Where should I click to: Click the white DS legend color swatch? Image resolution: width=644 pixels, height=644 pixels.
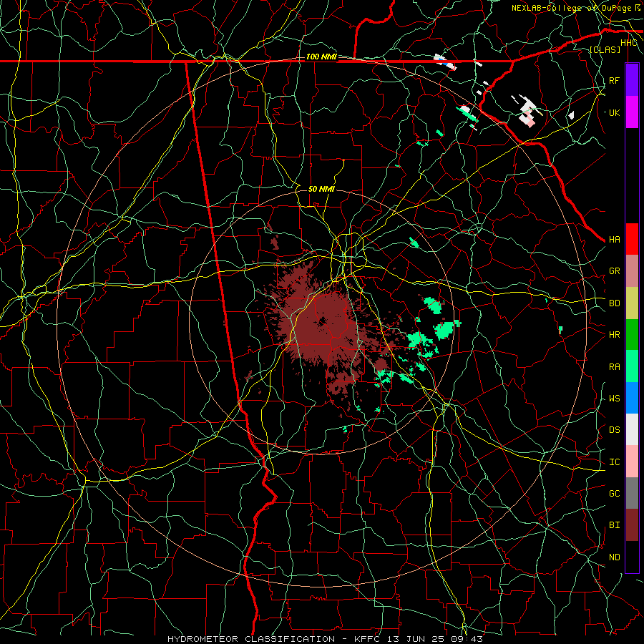(x=632, y=429)
